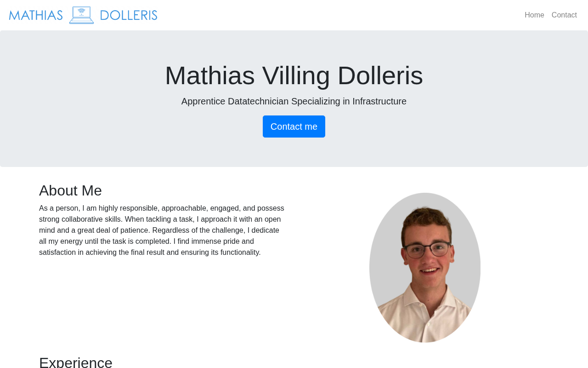
Task: Click the line starting 'mind and a great deal'
Action: pyautogui.click(x=159, y=230)
